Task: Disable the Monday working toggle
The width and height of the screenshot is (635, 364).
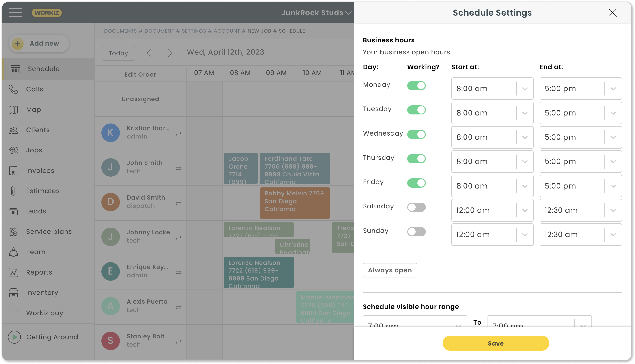Action: [416, 85]
